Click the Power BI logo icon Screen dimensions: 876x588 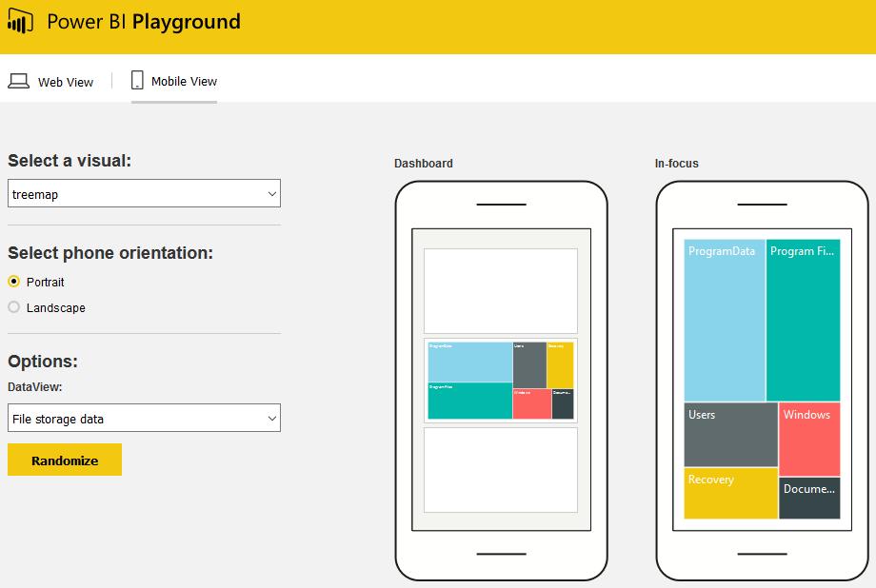tap(20, 21)
